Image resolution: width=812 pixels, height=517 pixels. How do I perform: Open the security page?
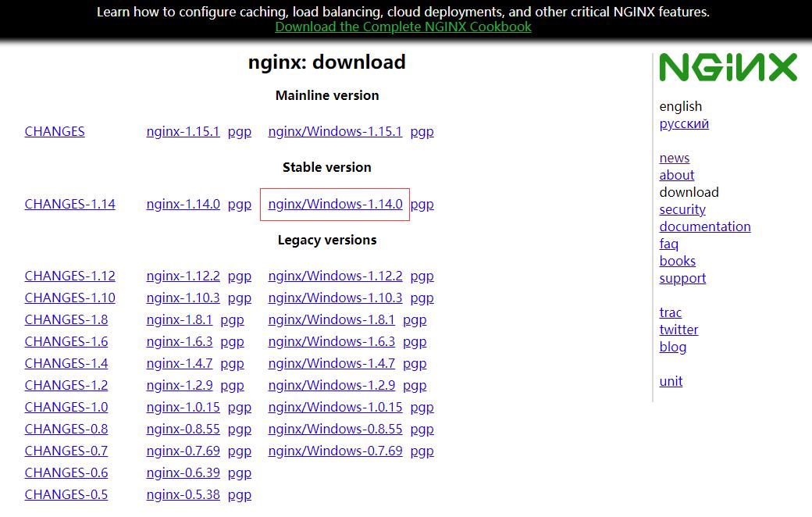tap(682, 209)
